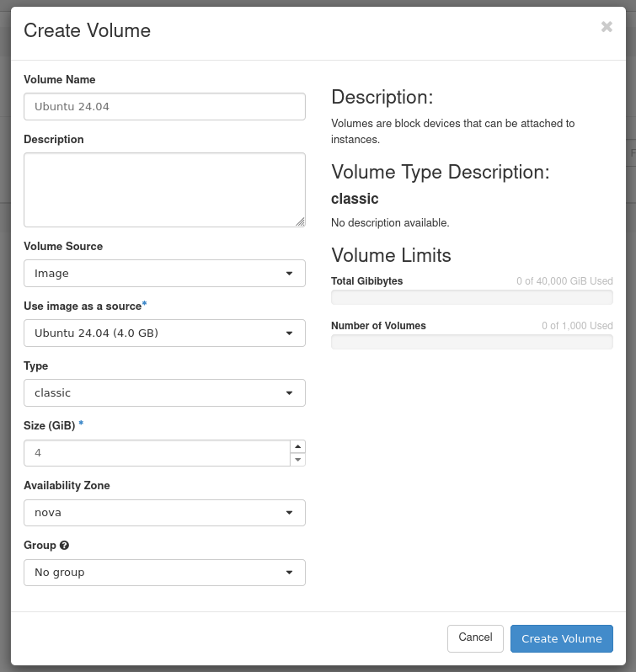Image resolution: width=636 pixels, height=672 pixels.
Task: Click inside the Description text area
Action: coord(164,189)
